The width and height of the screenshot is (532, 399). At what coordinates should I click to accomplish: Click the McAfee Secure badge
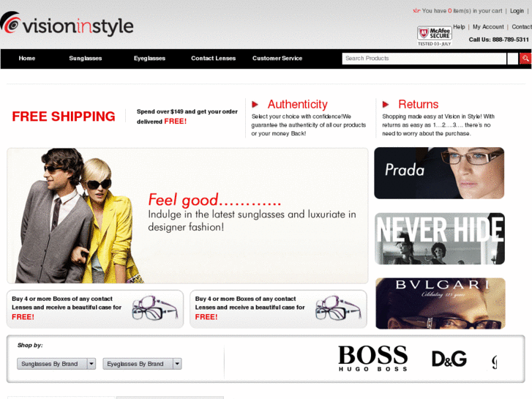pos(434,36)
